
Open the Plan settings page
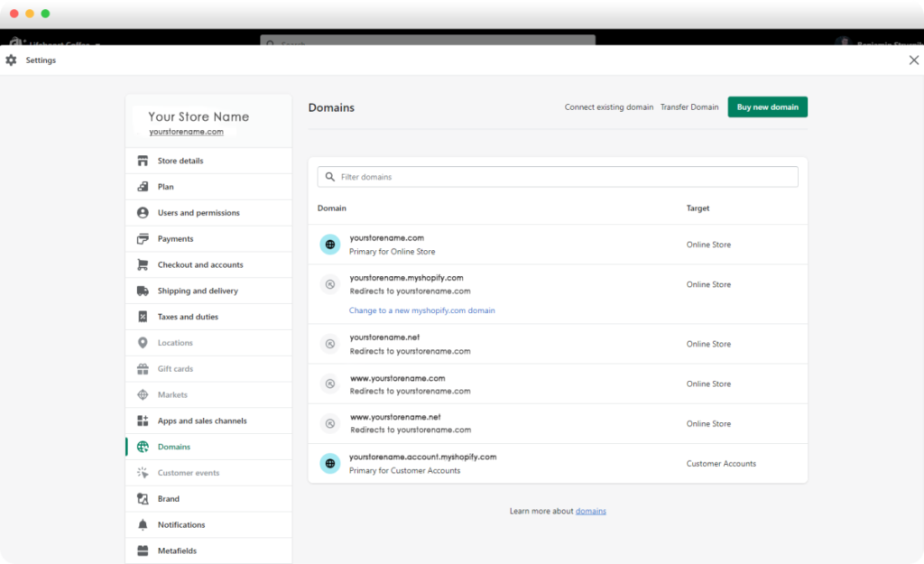point(208,187)
